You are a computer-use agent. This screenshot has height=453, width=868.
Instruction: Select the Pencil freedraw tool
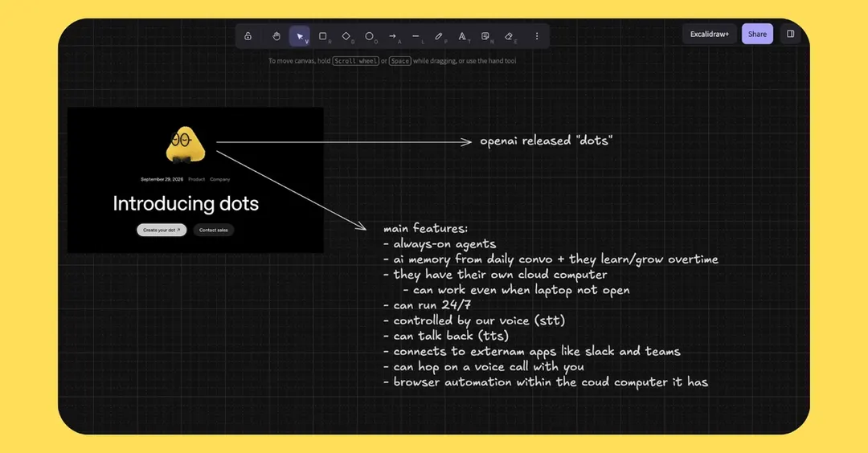click(x=439, y=36)
